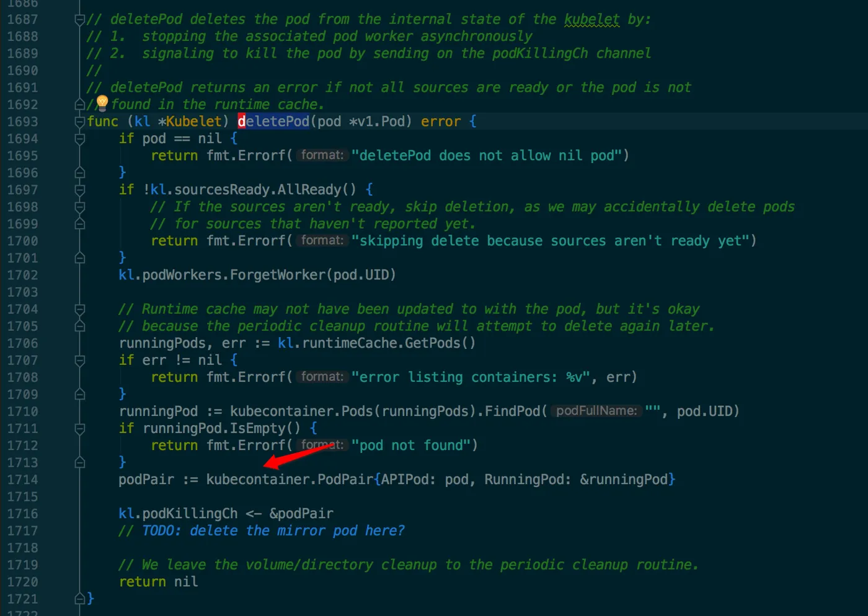Click the string "skipping delete because sources aren't ready yet"
868x616 pixels.
coord(551,240)
